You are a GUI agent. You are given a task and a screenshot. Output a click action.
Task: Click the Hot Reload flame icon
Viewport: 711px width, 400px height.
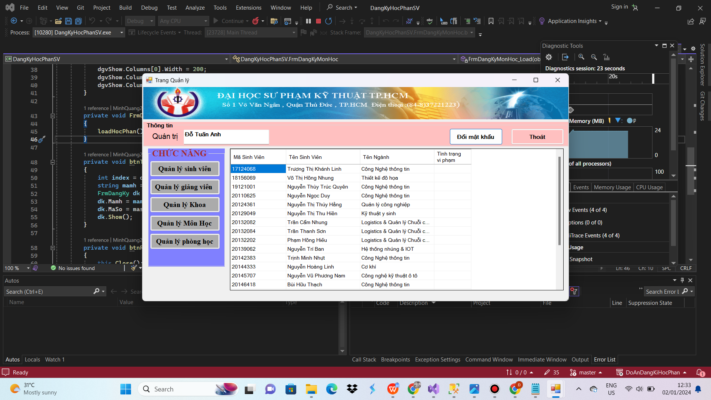(x=256, y=21)
